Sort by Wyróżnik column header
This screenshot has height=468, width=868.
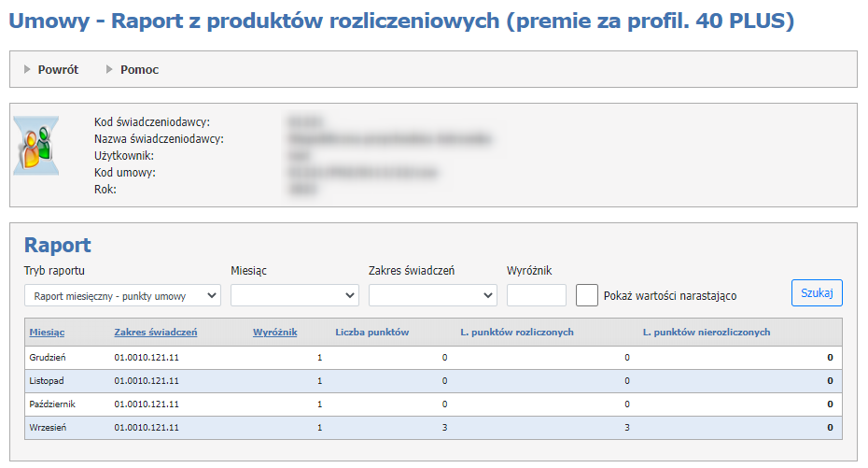click(274, 332)
